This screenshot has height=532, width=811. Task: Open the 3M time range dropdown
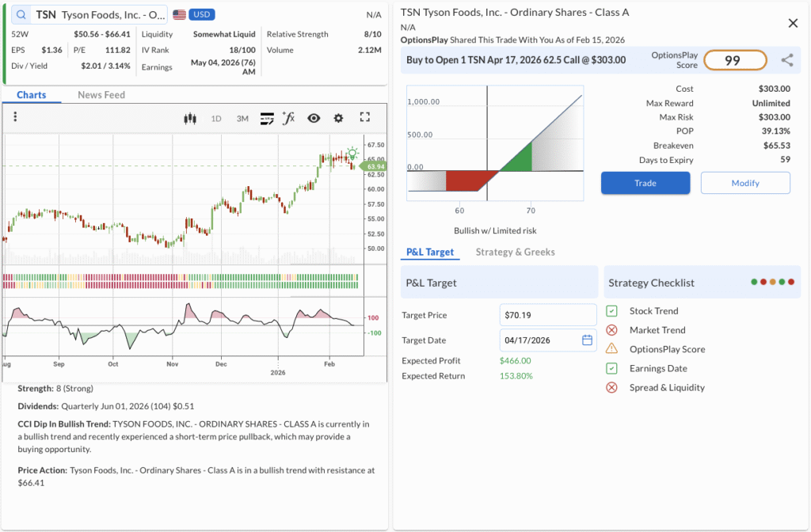click(x=242, y=119)
